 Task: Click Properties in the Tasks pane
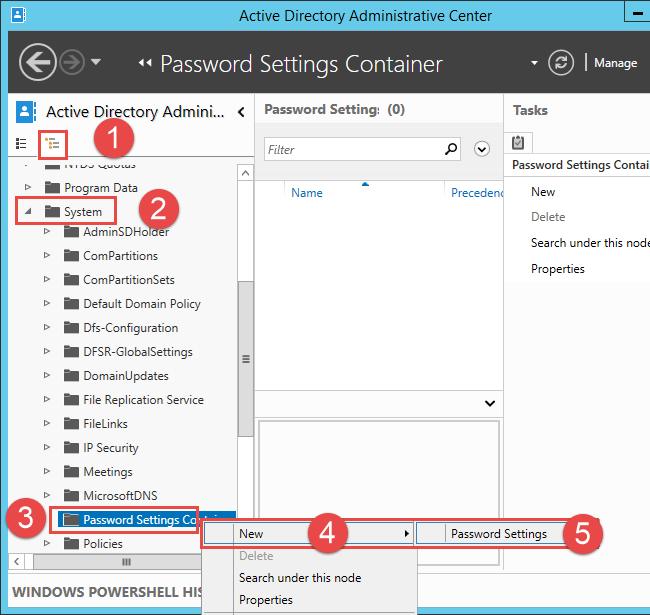(x=558, y=269)
